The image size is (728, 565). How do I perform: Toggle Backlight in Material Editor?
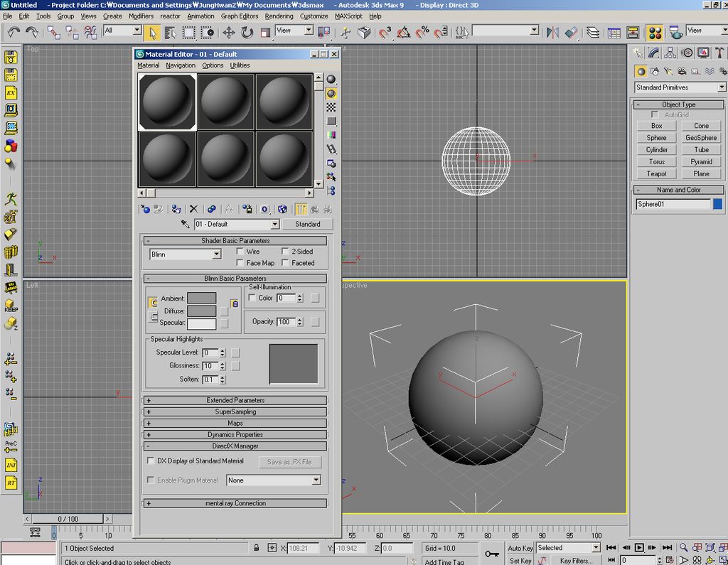pyautogui.click(x=331, y=94)
